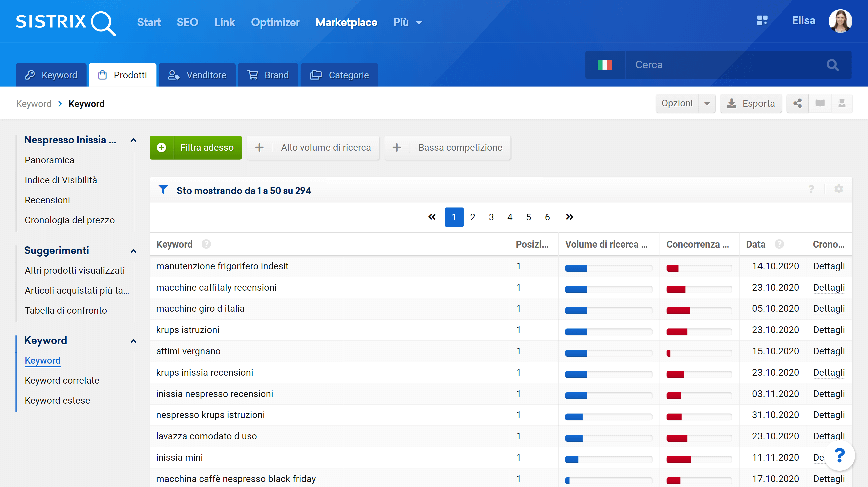
Task: Expand the Più dropdown menu
Action: pyautogui.click(x=408, y=22)
